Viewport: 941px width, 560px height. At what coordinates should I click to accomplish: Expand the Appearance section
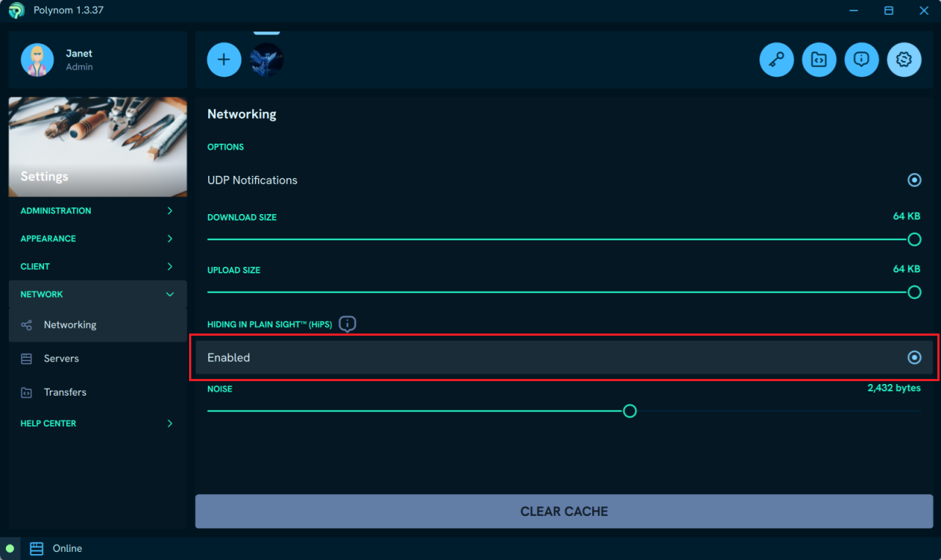[97, 239]
